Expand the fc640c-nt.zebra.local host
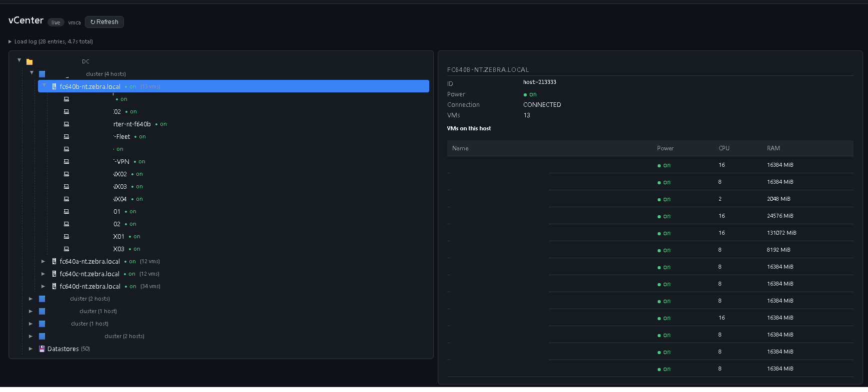 (43, 274)
